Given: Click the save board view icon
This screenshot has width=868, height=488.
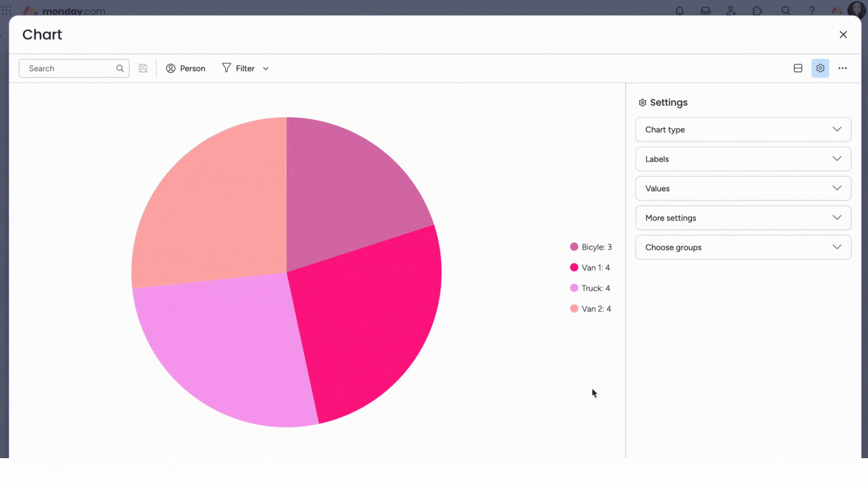Looking at the screenshot, I should coord(142,67).
